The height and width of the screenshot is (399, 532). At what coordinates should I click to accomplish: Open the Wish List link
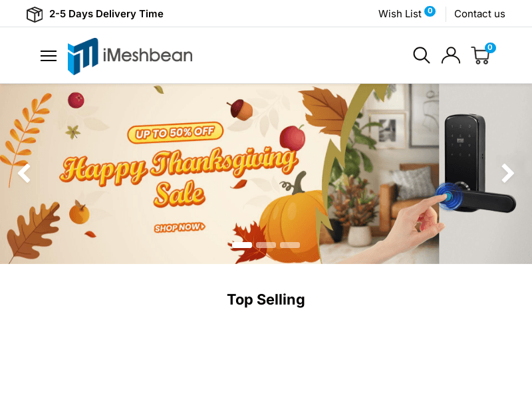[400, 14]
